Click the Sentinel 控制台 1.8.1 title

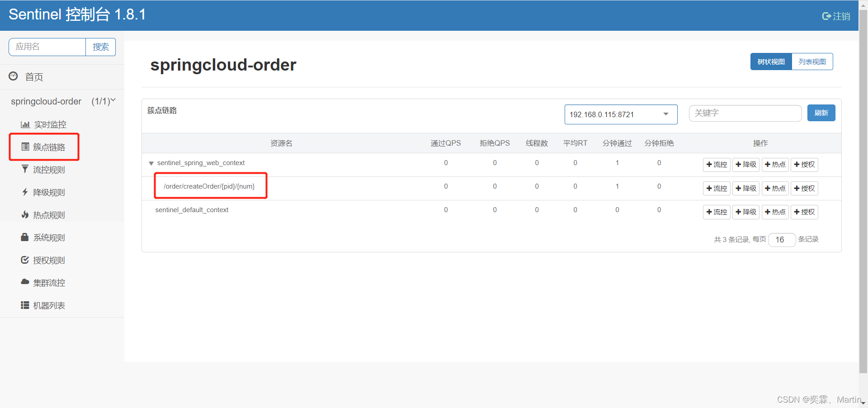(x=77, y=14)
